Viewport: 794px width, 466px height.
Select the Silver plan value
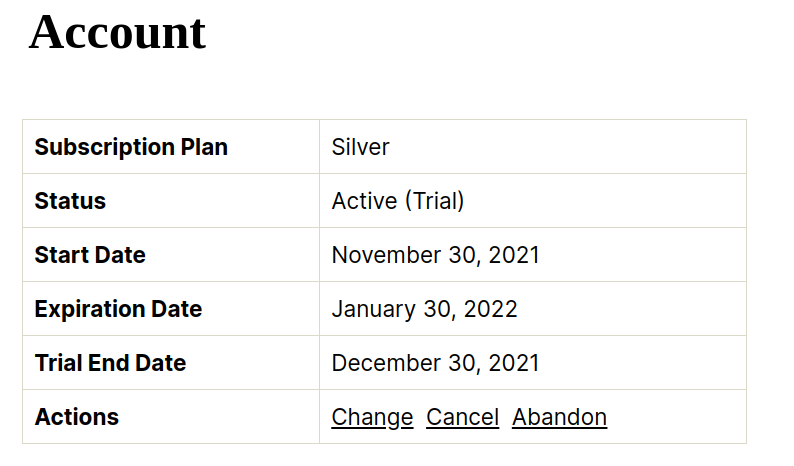[361, 147]
